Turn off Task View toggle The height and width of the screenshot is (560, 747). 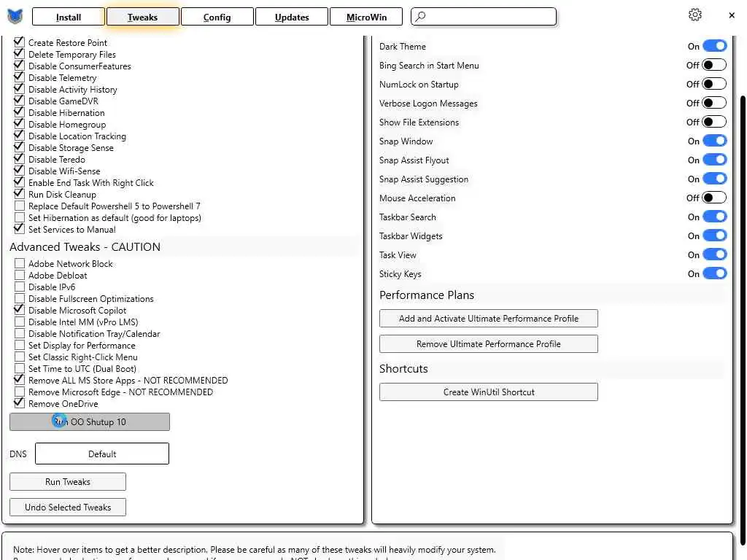tap(715, 254)
